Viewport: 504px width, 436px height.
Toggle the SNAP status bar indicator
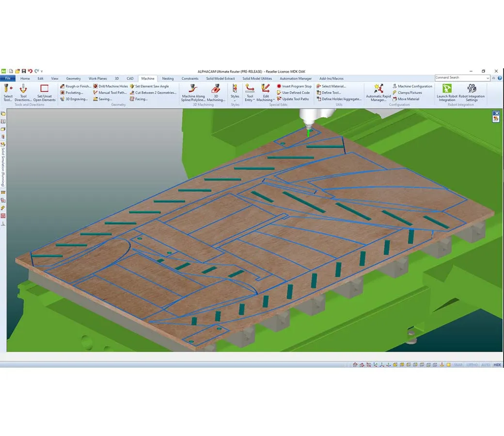click(x=458, y=365)
